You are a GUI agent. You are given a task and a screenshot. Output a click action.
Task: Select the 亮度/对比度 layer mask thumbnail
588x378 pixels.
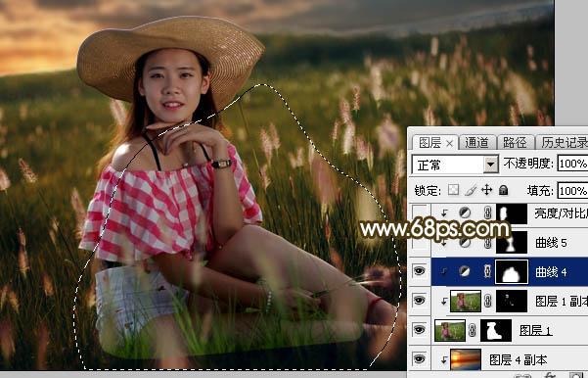[512, 213]
